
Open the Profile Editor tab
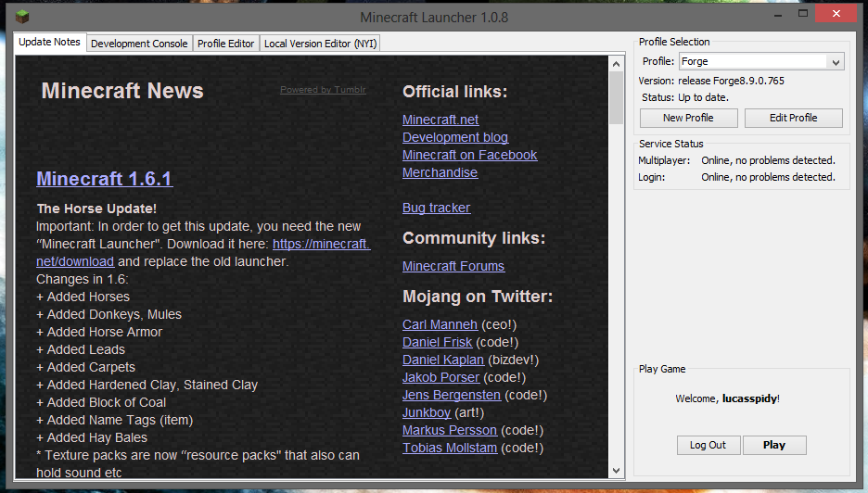(x=226, y=44)
